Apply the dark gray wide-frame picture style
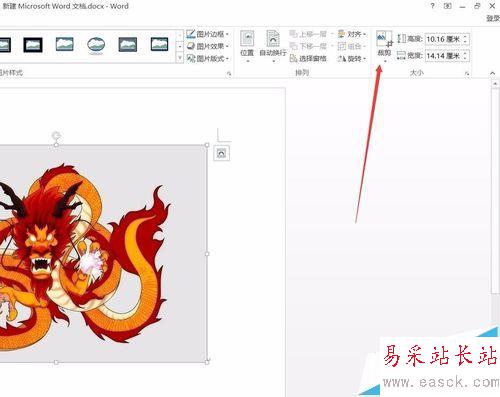 [x=128, y=45]
